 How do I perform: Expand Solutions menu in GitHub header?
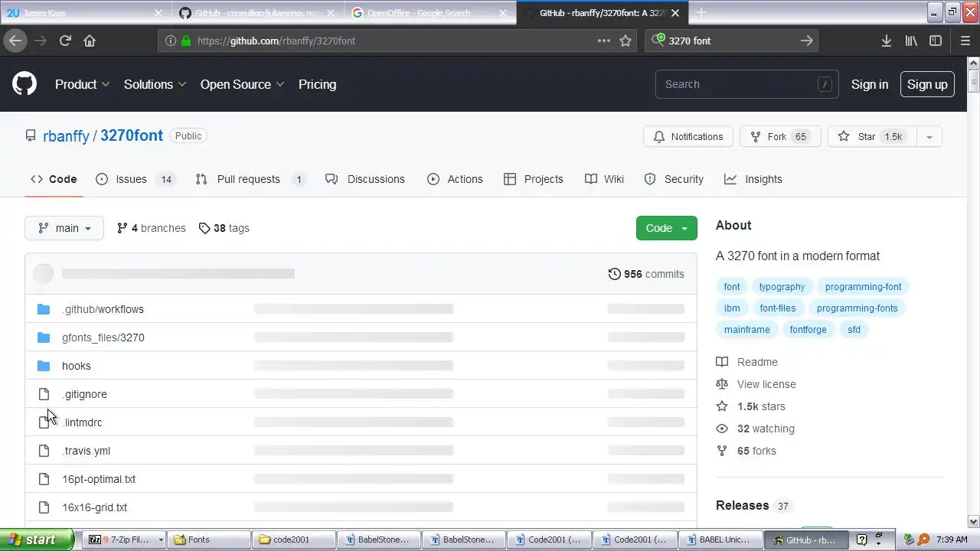tap(155, 84)
